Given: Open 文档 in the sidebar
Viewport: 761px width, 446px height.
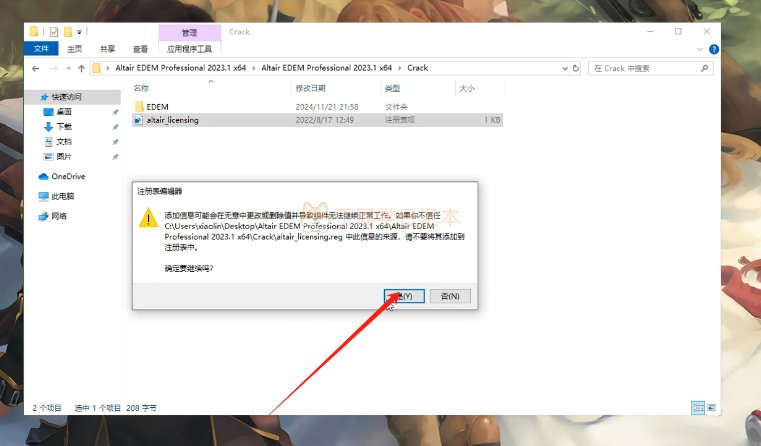Looking at the screenshot, I should coord(64,142).
